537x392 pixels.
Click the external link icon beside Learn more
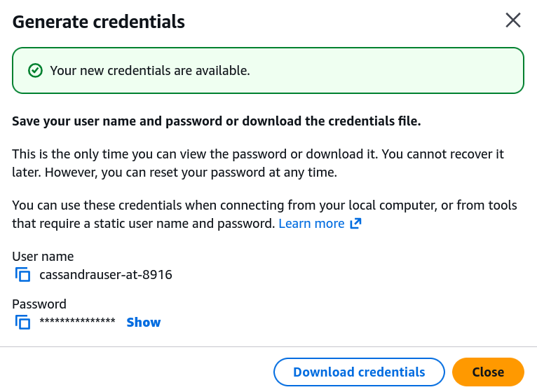(x=355, y=224)
